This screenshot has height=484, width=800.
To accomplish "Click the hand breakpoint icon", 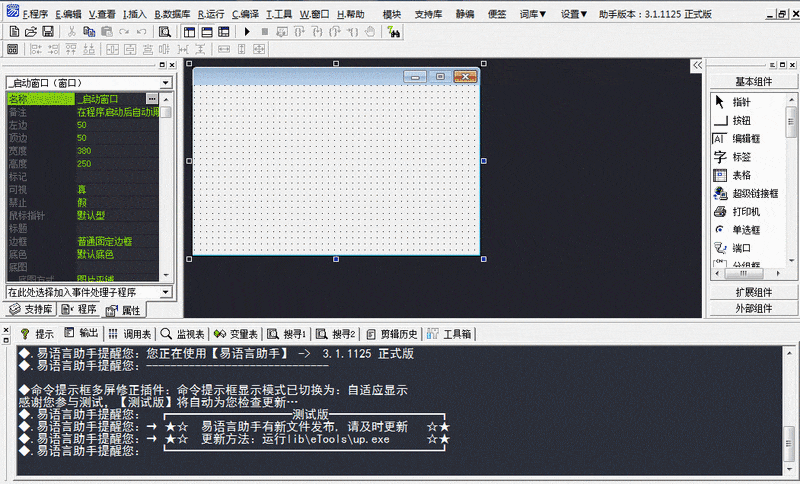I will (370, 32).
